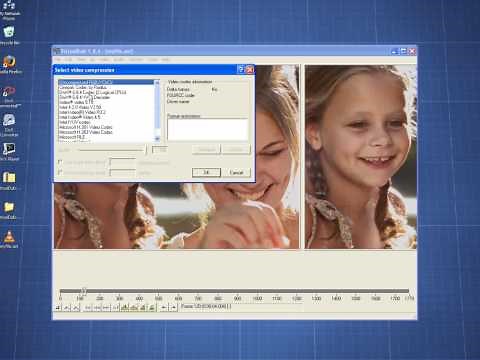Dismiss the compression dialog with Cancel
Screen dimensions: 480x360
[236, 172]
